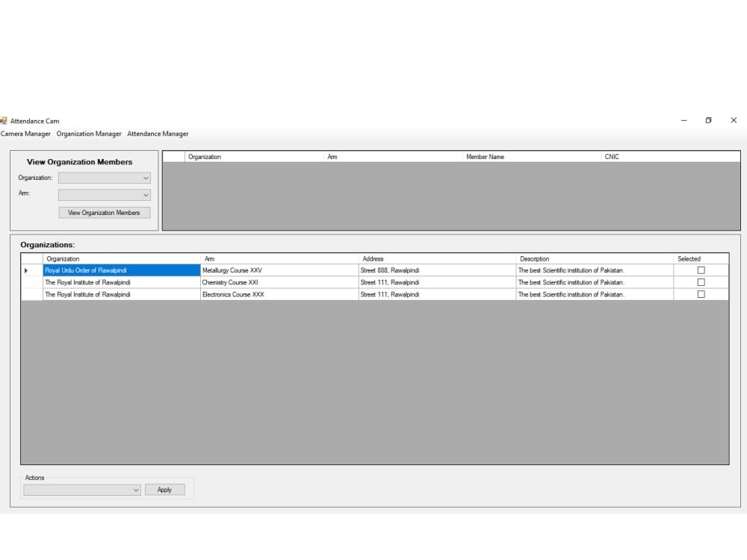Select the Chemistry Course XXI row
Screen dimensions: 747x560
click(x=120, y=282)
